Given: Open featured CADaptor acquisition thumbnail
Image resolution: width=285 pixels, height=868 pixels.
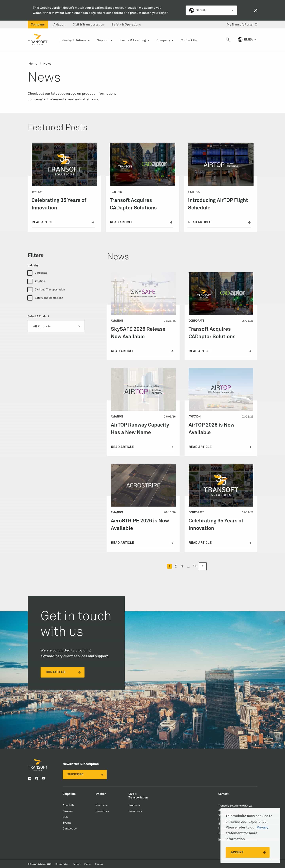Looking at the screenshot, I should [142, 164].
